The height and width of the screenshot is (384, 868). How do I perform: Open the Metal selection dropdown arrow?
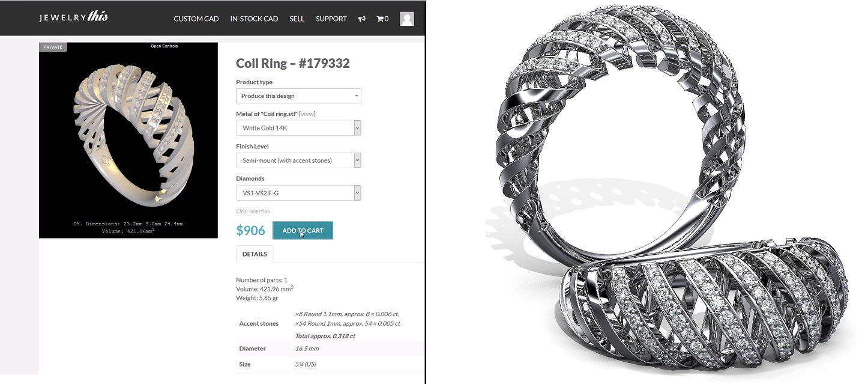click(x=357, y=128)
